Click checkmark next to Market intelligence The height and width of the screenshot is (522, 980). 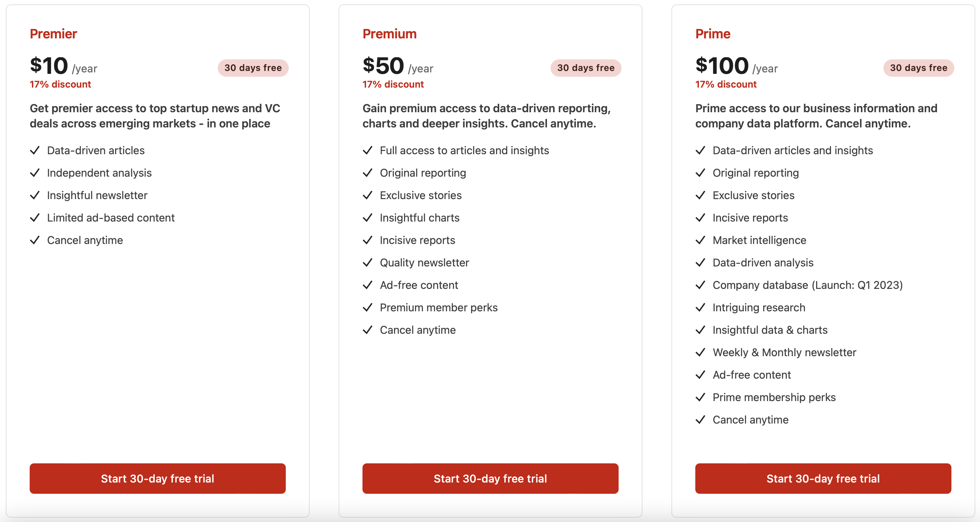click(700, 240)
